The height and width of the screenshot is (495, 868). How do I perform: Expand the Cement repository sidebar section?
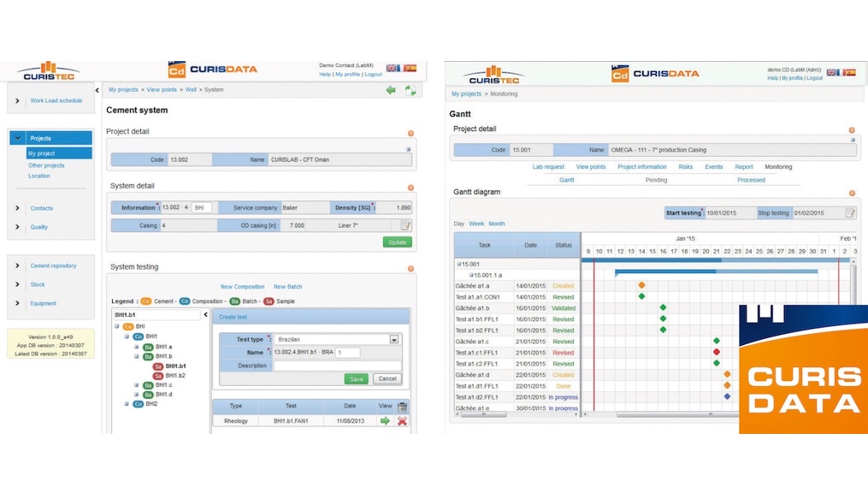pos(17,266)
